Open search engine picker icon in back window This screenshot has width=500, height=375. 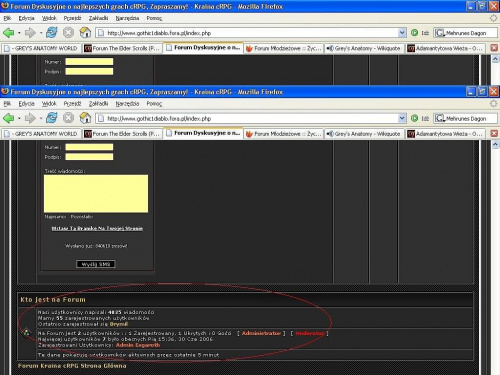tap(439, 33)
